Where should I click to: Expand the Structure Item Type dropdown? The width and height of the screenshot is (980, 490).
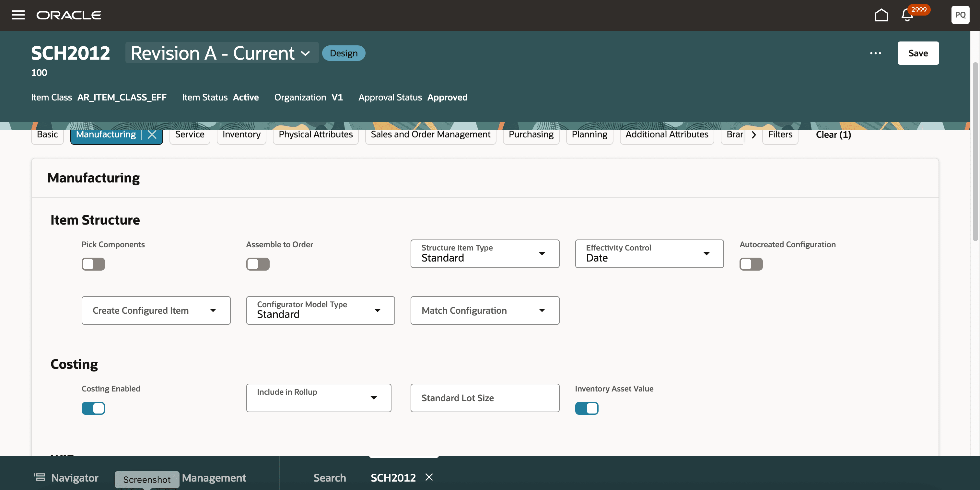(x=485, y=254)
